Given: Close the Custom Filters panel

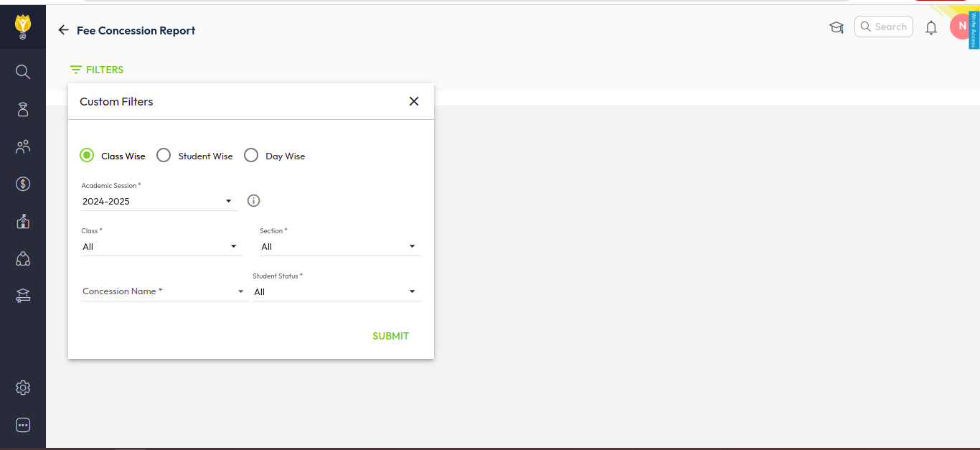Looking at the screenshot, I should (x=414, y=101).
